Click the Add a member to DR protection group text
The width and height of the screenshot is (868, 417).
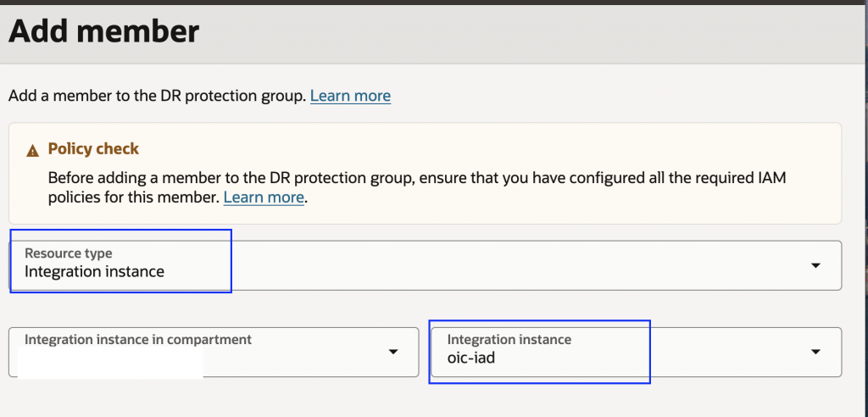[x=157, y=96]
